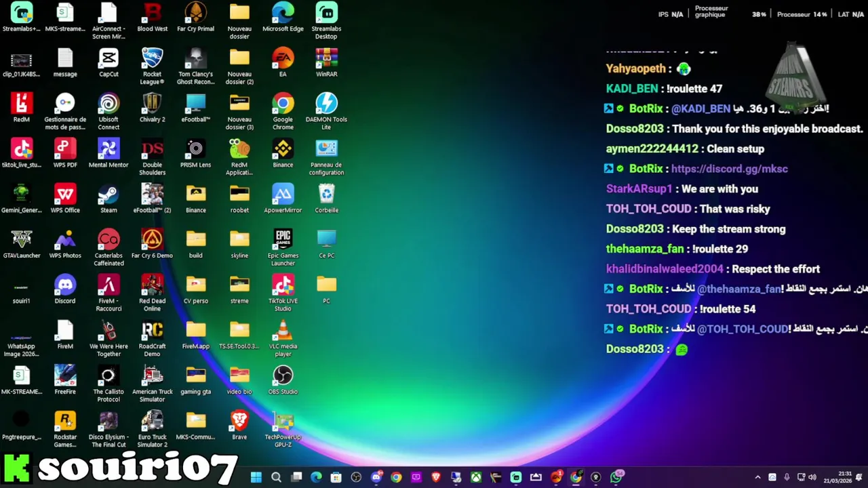This screenshot has height=488, width=868.
Task: Select the WinRAR desktop icon
Action: (326, 62)
